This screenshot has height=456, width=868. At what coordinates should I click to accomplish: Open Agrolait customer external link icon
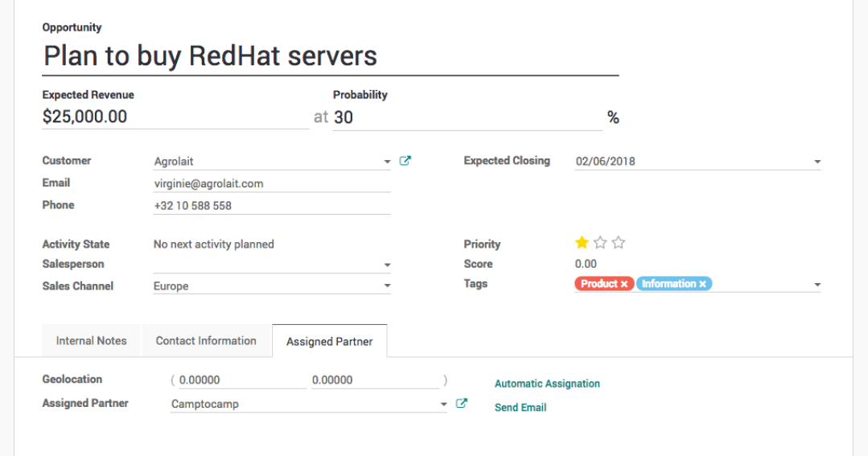[x=405, y=161]
